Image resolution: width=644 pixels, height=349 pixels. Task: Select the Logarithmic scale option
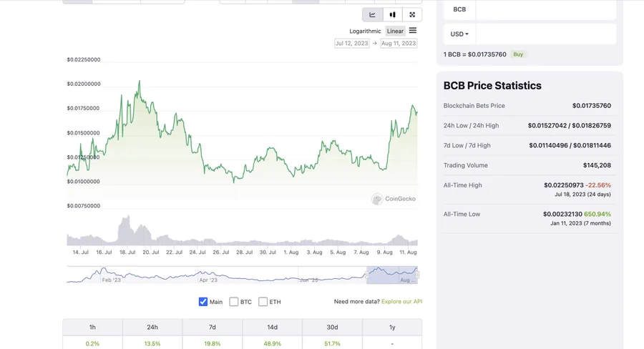click(x=365, y=31)
